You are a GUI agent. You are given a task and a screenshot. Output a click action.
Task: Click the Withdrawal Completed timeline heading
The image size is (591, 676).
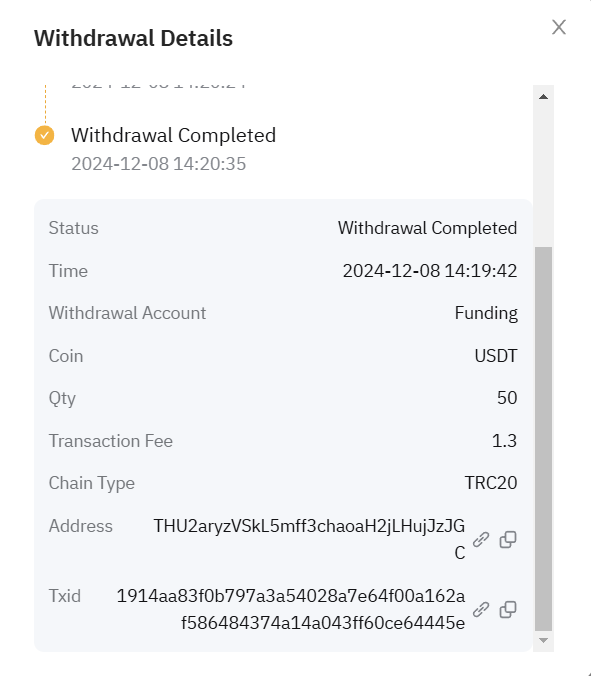coord(173,135)
